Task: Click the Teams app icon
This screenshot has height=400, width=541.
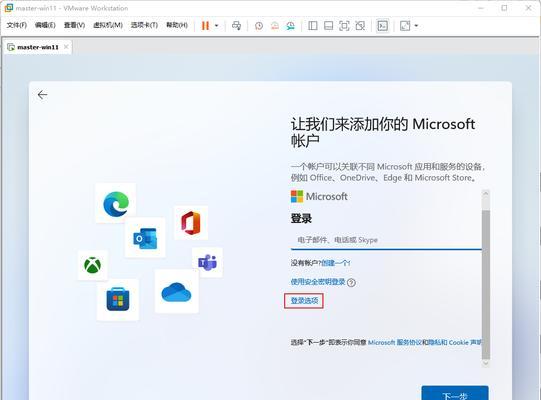Action: click(x=207, y=263)
